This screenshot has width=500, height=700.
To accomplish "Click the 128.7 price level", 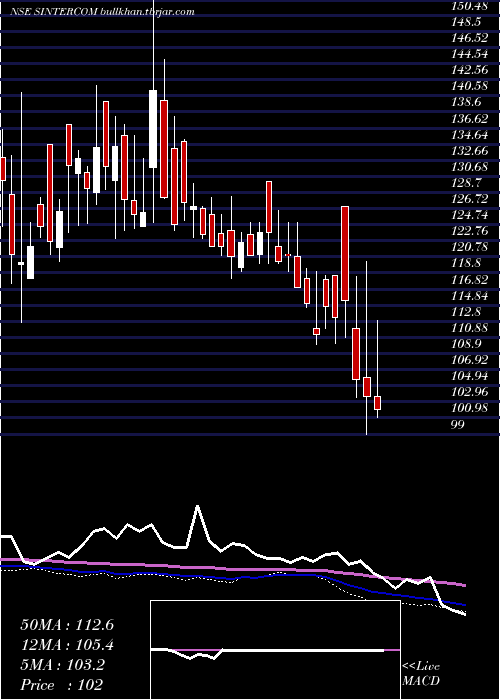I will (466, 183).
